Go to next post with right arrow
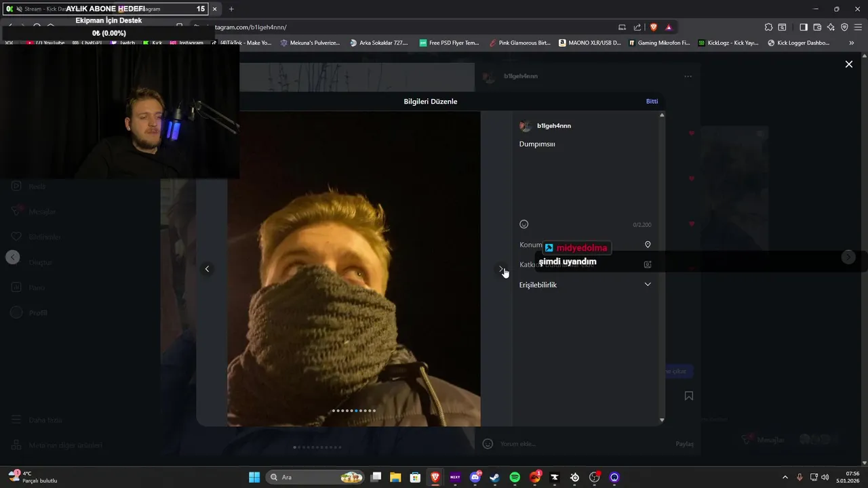This screenshot has width=868, height=488. tap(848, 258)
